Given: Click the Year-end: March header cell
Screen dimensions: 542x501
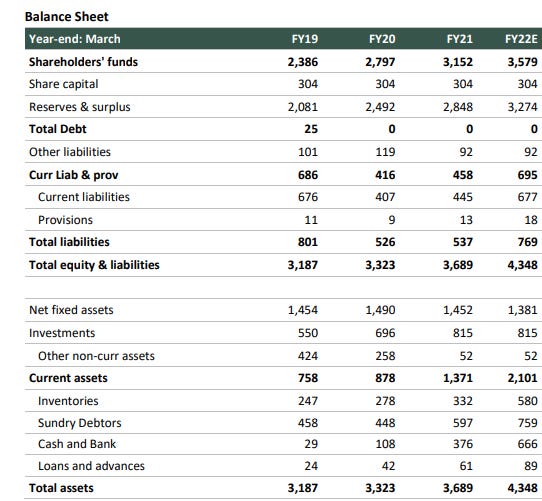Looking at the screenshot, I should [x=75, y=39].
